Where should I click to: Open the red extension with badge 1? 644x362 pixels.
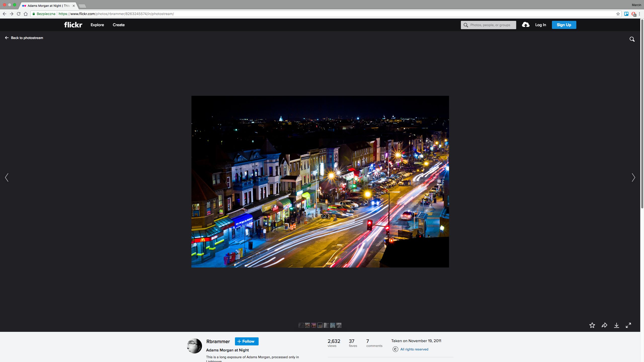pos(633,14)
